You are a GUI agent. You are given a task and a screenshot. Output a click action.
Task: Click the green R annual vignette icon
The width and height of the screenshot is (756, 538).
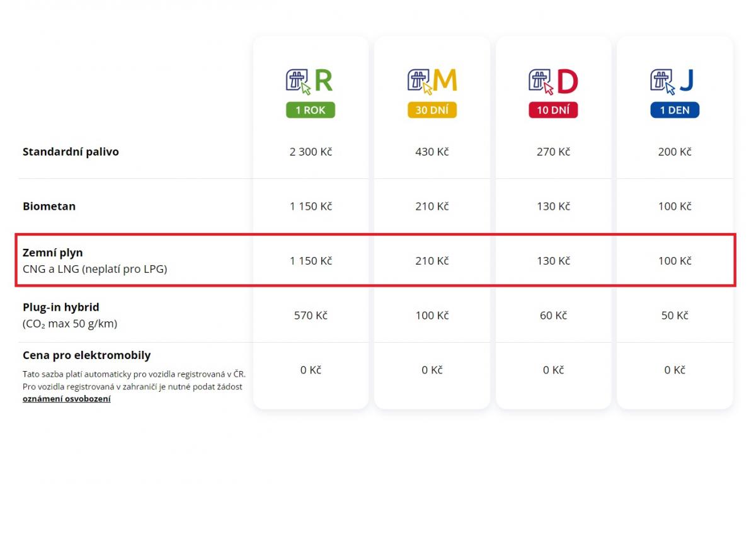pos(310,81)
